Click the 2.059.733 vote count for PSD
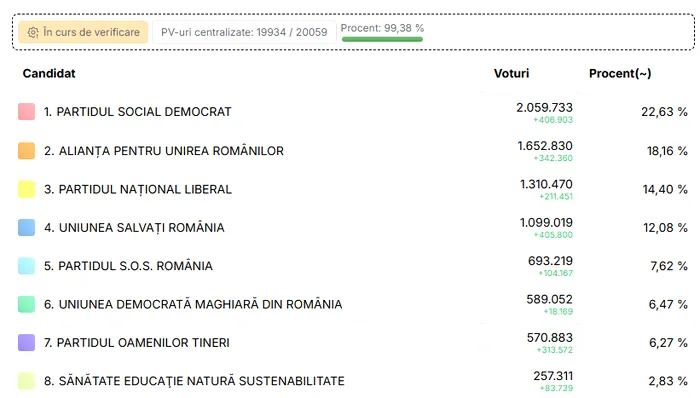Viewport: 700px width, 398px height. coord(544,108)
